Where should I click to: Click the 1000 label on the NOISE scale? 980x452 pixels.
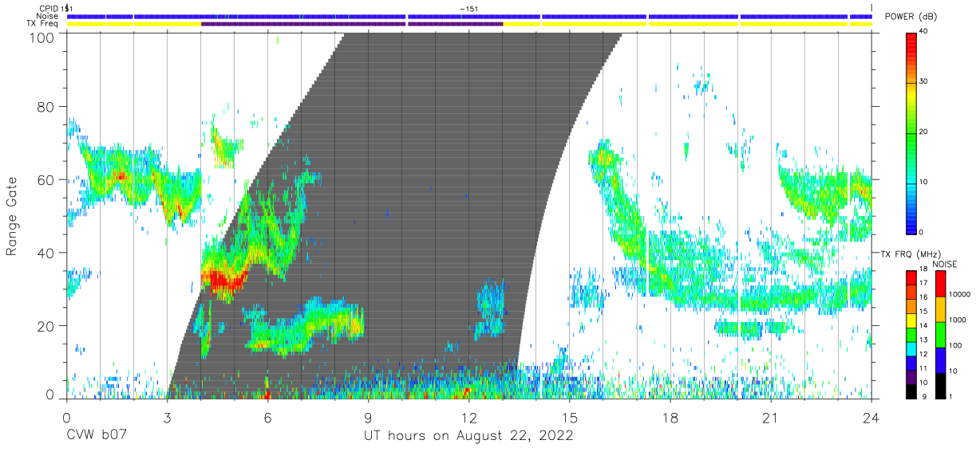(958, 320)
